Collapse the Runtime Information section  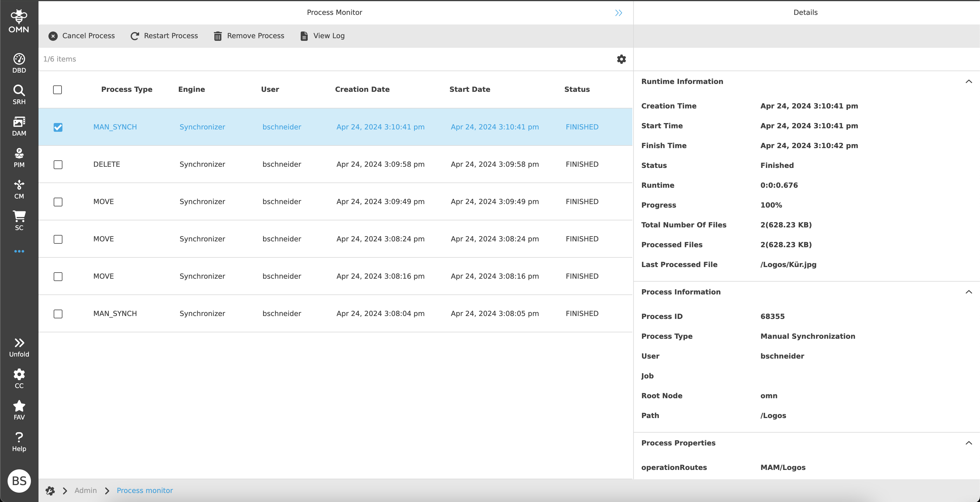click(x=969, y=81)
